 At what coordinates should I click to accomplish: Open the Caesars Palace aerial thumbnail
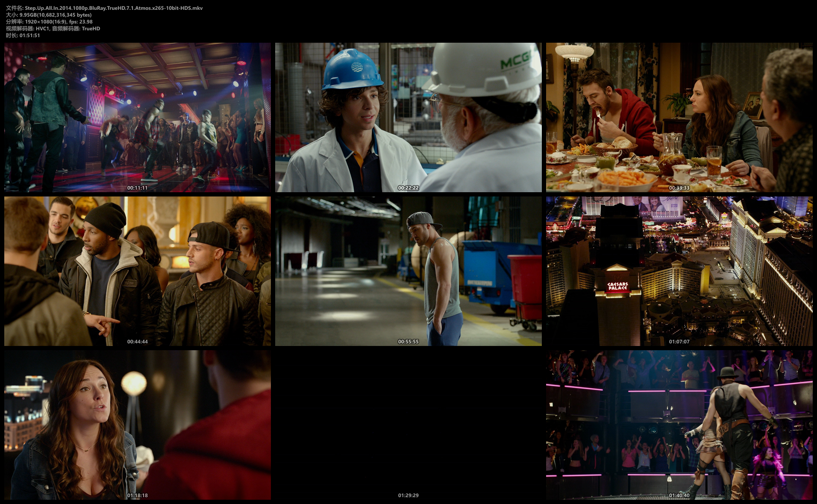(x=679, y=271)
